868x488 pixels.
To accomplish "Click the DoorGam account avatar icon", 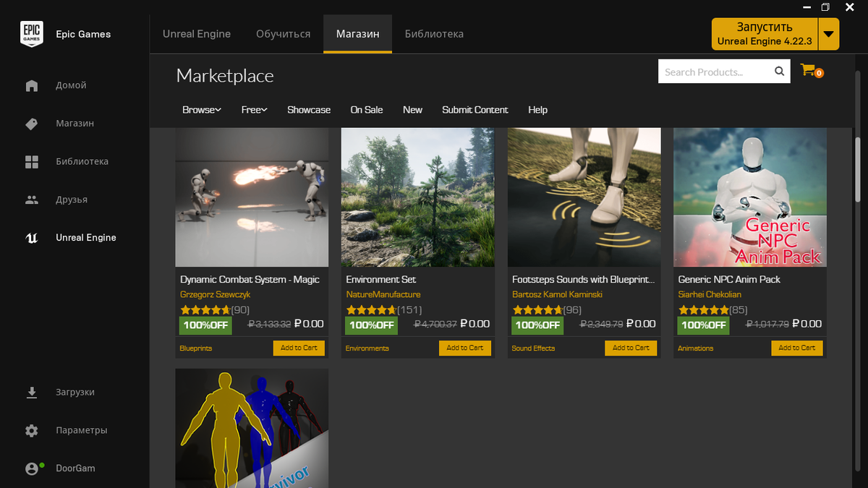I will tap(31, 468).
